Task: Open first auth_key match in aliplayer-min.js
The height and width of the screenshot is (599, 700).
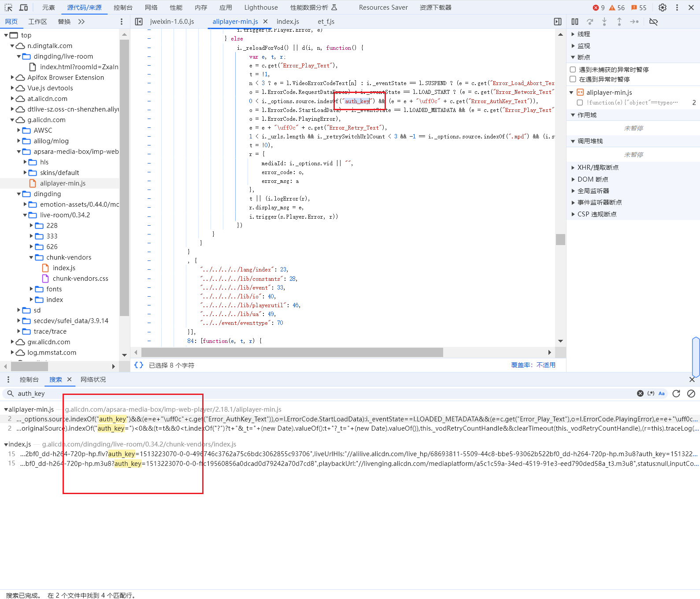Action: tap(350, 419)
